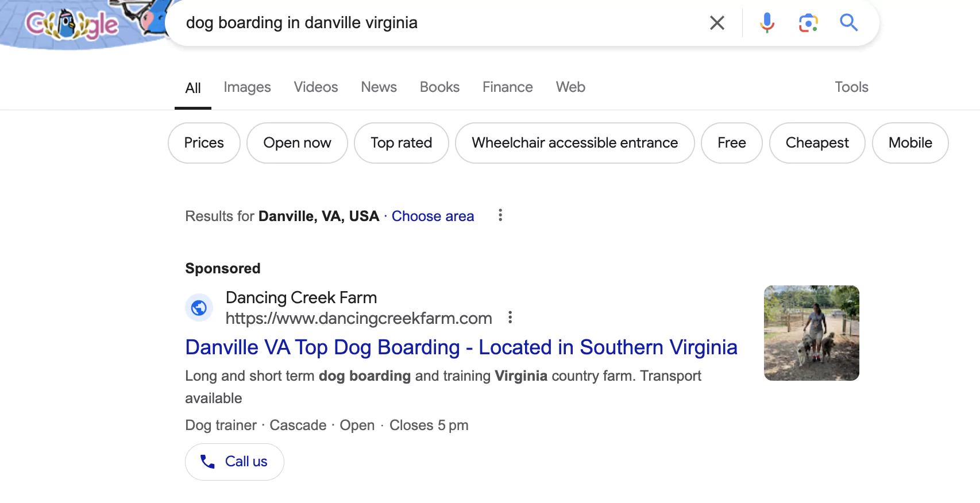Open Google Lens image search
This screenshot has width=980, height=503.
pos(808,23)
